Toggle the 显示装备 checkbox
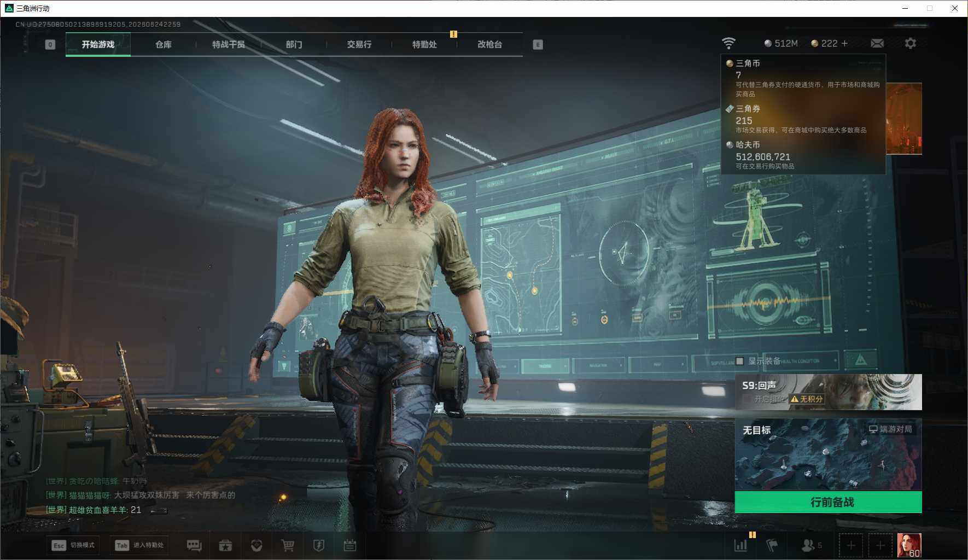The image size is (968, 560). (x=740, y=361)
